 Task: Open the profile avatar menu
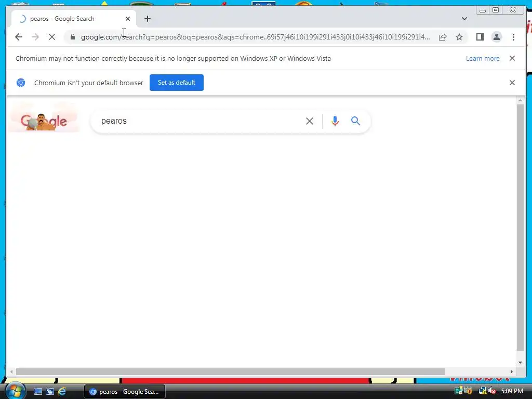[496, 37]
